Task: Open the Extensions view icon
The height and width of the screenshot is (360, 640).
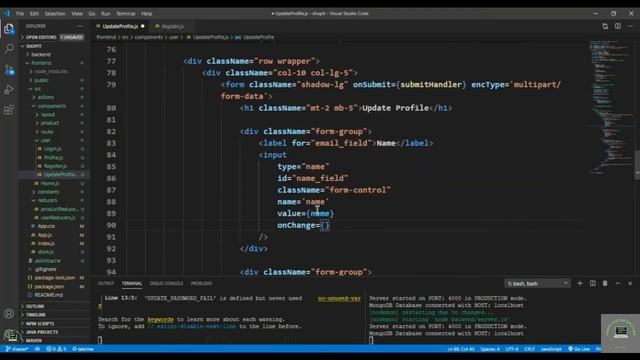Action: 9,110
